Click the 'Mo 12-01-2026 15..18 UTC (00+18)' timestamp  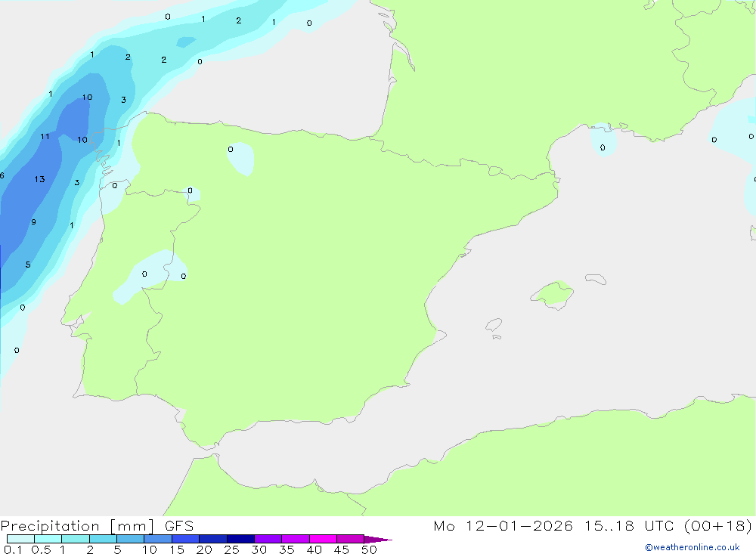[x=593, y=526]
